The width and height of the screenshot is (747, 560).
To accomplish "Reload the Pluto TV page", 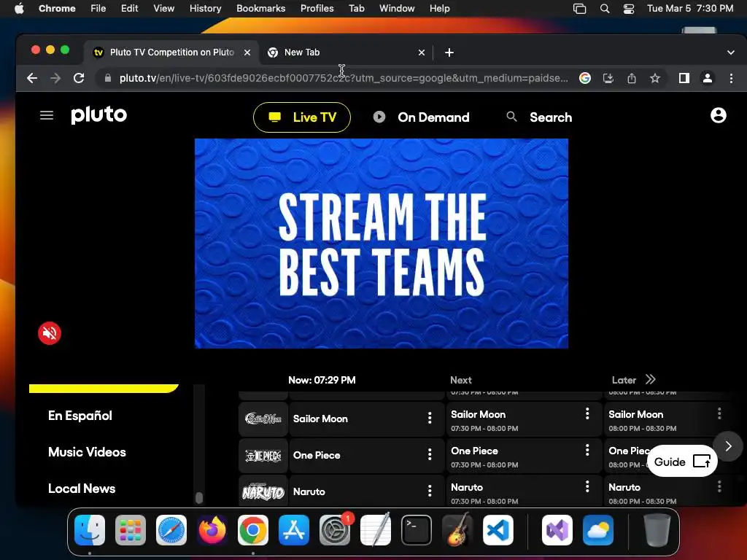I will 79,78.
